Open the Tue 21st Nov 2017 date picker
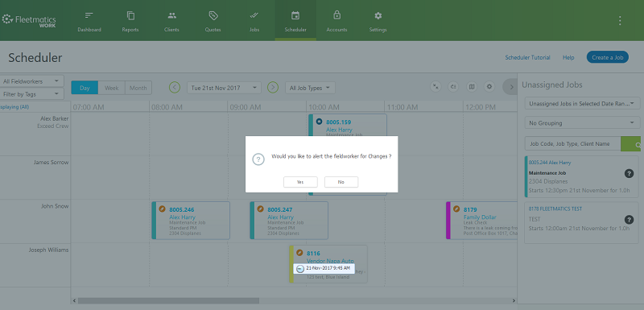 (225, 88)
